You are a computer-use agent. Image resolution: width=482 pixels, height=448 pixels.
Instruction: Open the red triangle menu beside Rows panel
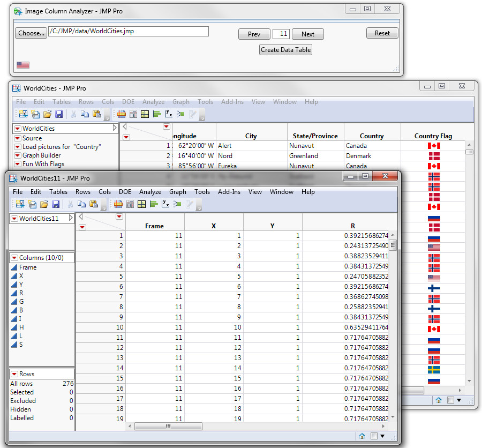pos(14,374)
